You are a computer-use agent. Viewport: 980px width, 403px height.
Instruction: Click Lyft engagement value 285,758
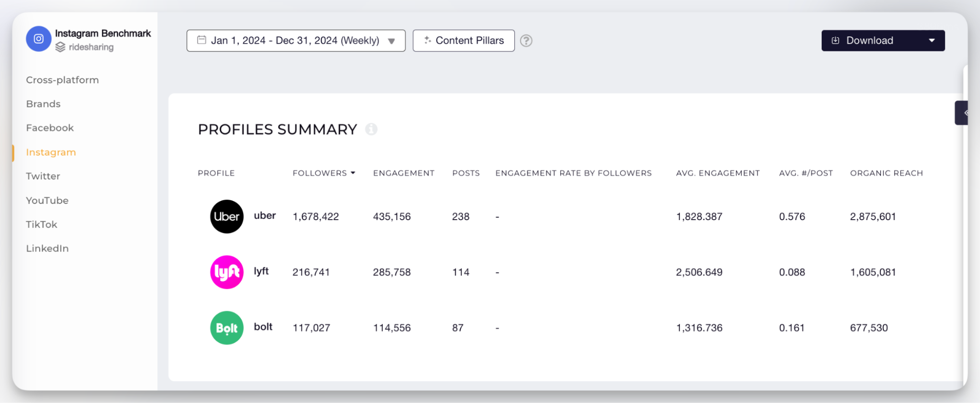pyautogui.click(x=392, y=272)
